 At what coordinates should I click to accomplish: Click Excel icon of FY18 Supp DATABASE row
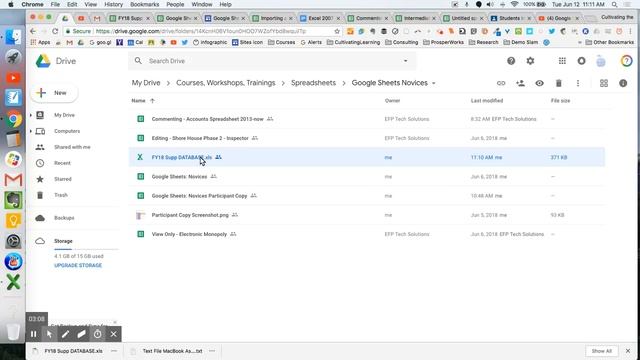pos(140,157)
